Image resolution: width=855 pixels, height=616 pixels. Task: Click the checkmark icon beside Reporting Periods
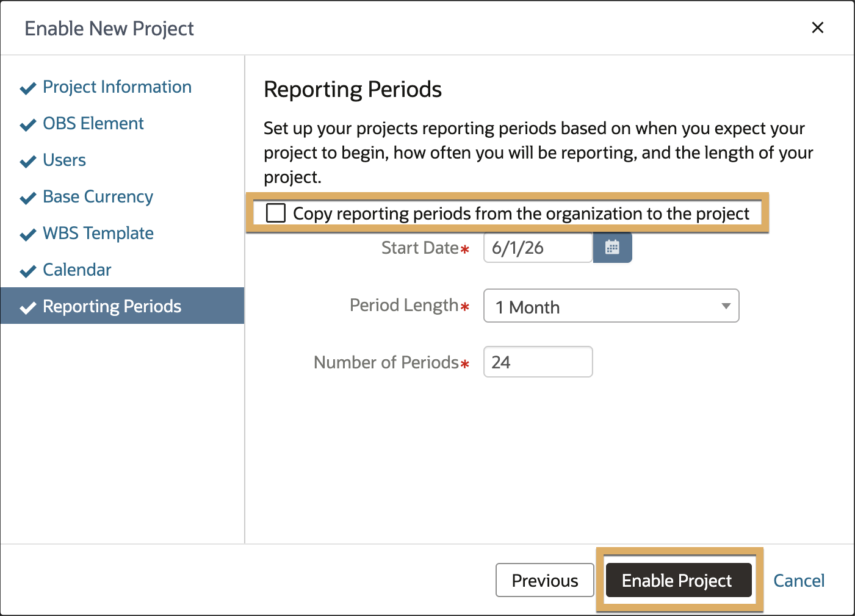coord(28,308)
